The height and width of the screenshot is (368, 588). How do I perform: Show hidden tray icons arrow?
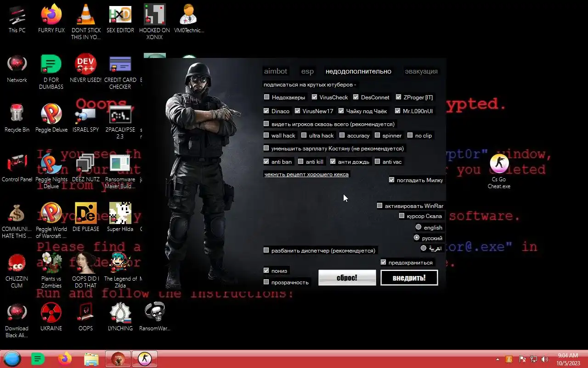coord(498,359)
